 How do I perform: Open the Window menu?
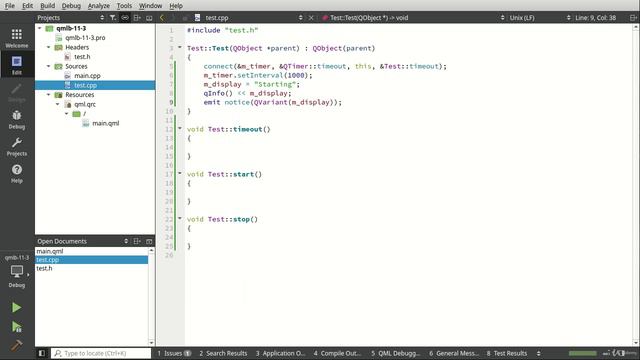click(150, 6)
